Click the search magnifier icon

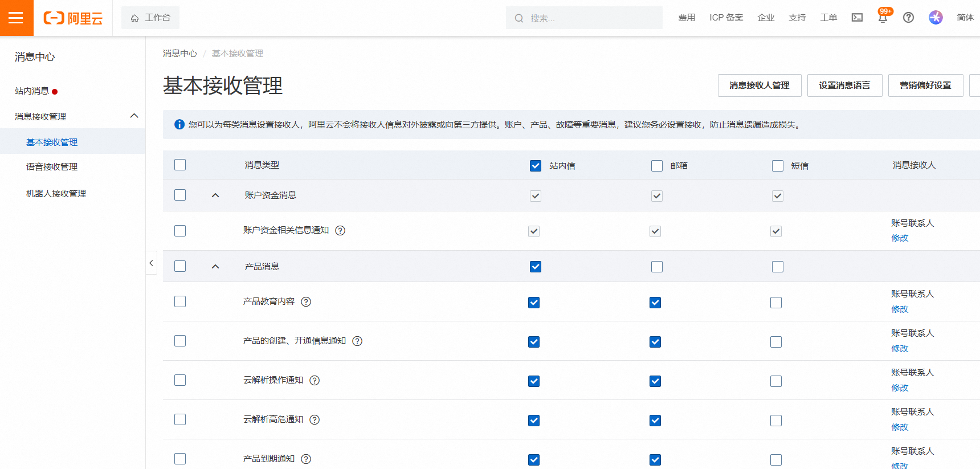[519, 18]
